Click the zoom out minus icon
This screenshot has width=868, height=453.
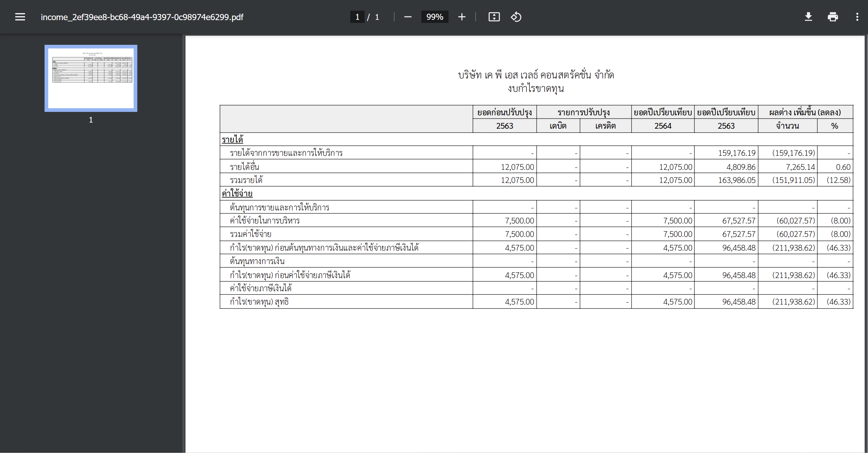click(408, 17)
